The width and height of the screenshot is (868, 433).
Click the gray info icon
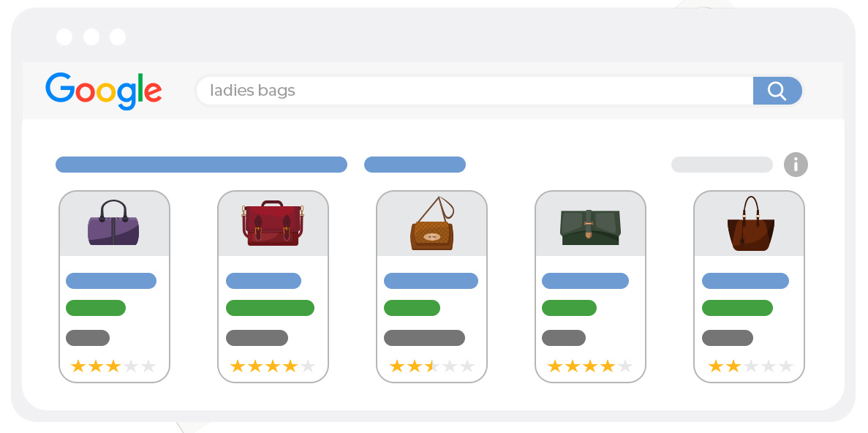click(796, 165)
